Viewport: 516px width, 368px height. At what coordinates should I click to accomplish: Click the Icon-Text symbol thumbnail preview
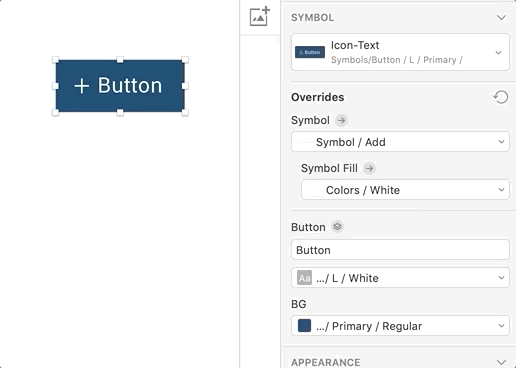coord(310,52)
